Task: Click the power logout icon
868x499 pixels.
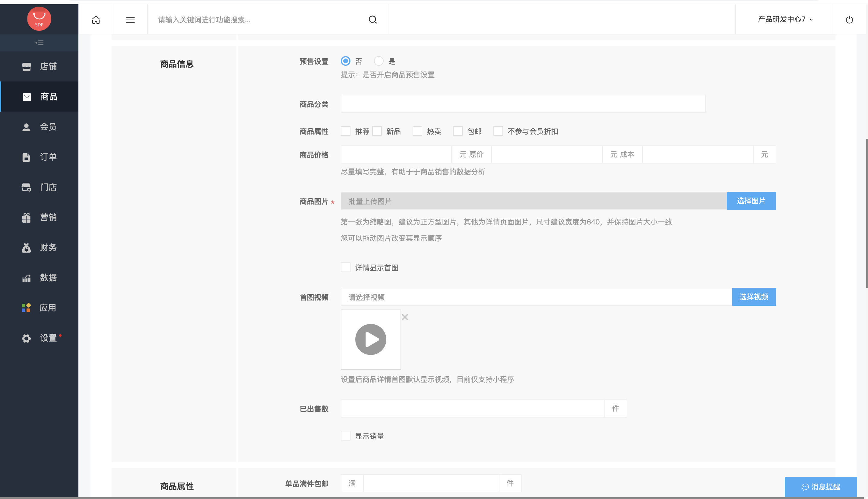Action: tap(849, 20)
